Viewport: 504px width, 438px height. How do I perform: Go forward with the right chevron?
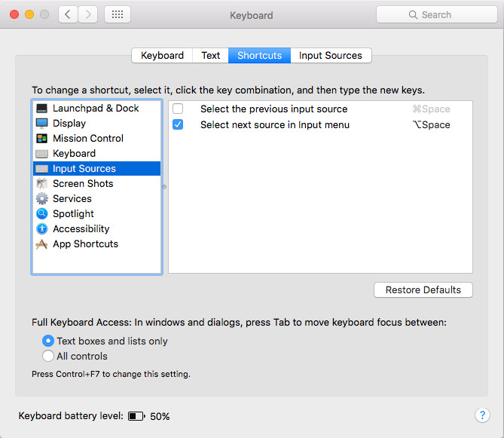point(87,14)
